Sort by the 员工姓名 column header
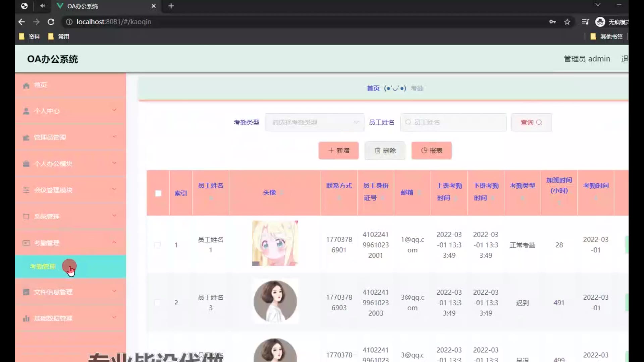This screenshot has width=644, height=362. click(x=211, y=192)
